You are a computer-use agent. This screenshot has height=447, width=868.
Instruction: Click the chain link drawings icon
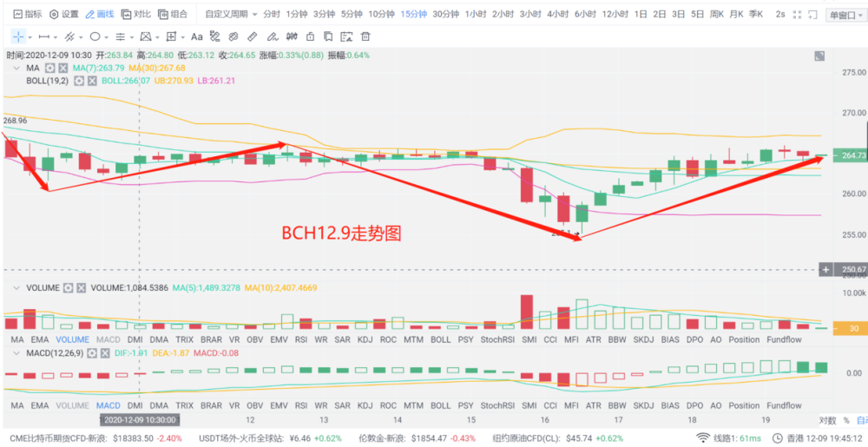pyautogui.click(x=233, y=37)
